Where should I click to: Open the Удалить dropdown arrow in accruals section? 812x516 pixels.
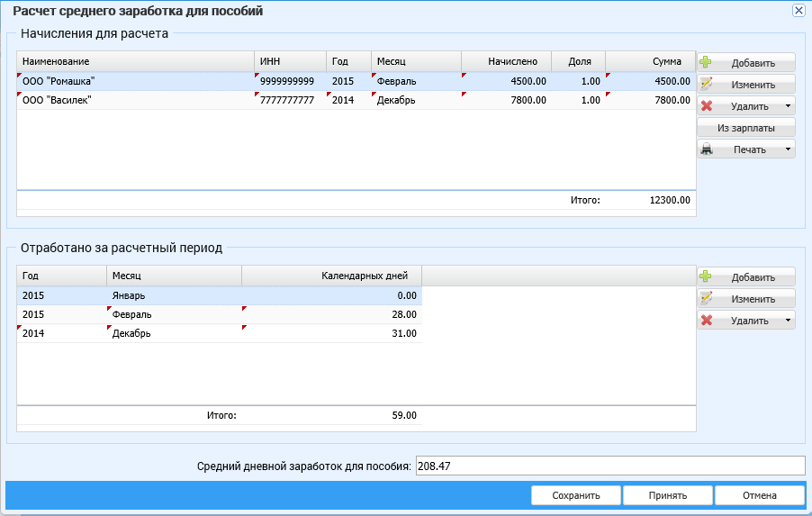(x=788, y=106)
